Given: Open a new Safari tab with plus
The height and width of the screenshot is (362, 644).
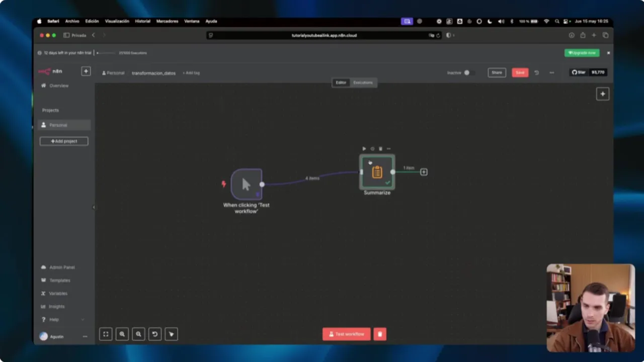Looking at the screenshot, I should (x=594, y=35).
